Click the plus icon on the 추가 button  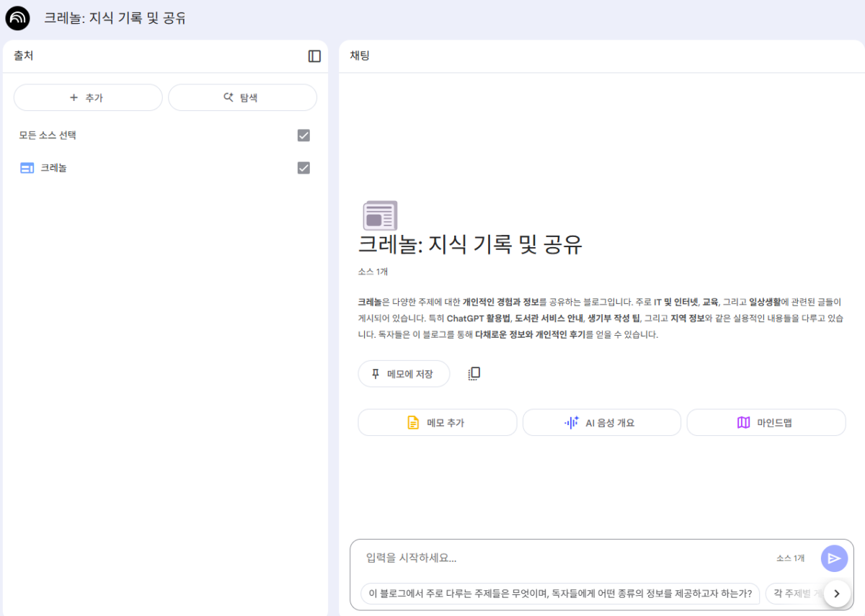tap(74, 97)
